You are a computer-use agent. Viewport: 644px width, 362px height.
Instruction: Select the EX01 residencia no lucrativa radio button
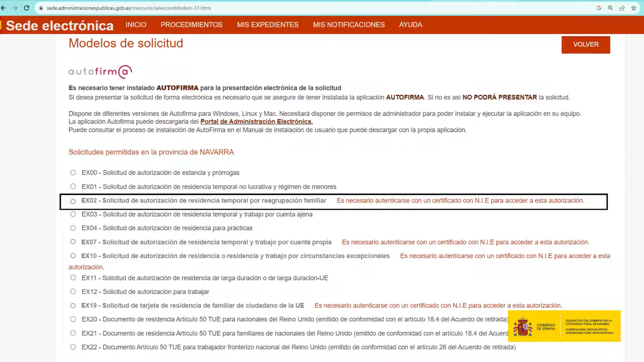pos(73,186)
